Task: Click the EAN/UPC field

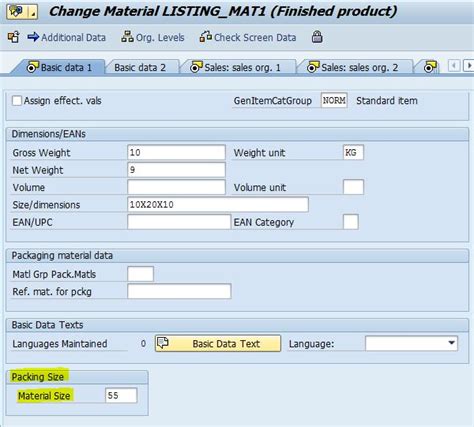Action: click(x=179, y=222)
